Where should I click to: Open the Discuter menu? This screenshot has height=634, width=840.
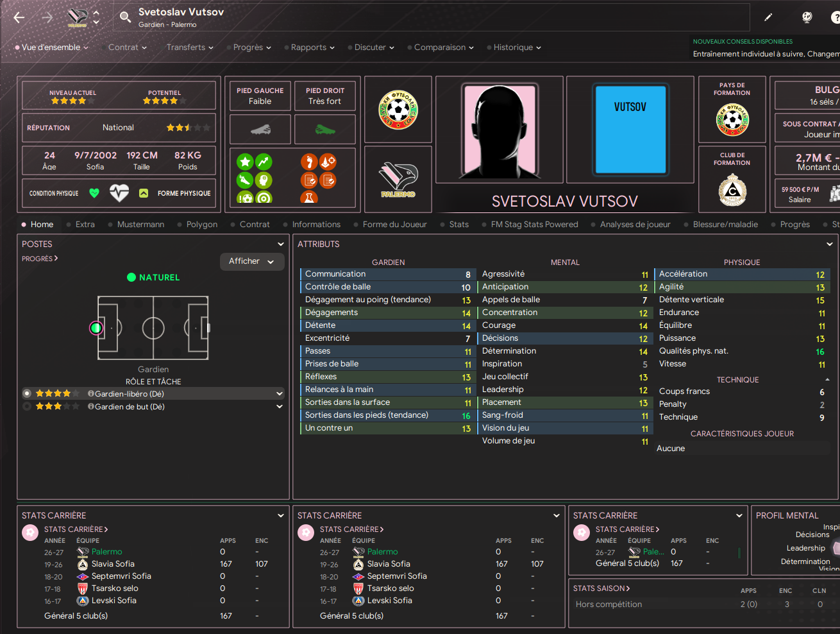point(373,47)
